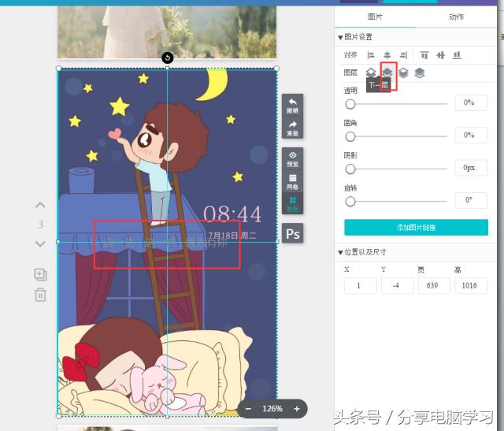This screenshot has height=431, width=504.
Task: Go to previous page with up chevron
Action: pyautogui.click(x=40, y=206)
